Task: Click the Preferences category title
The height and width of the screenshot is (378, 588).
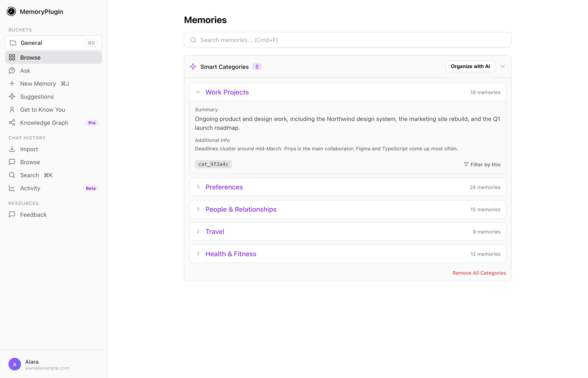Action: (x=224, y=187)
